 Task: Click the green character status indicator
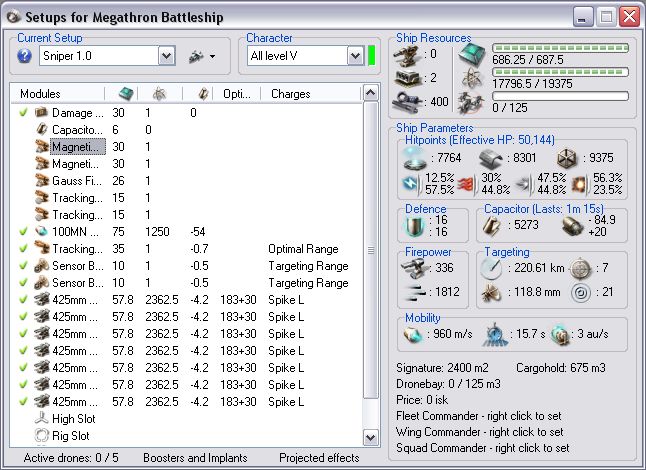click(x=371, y=56)
